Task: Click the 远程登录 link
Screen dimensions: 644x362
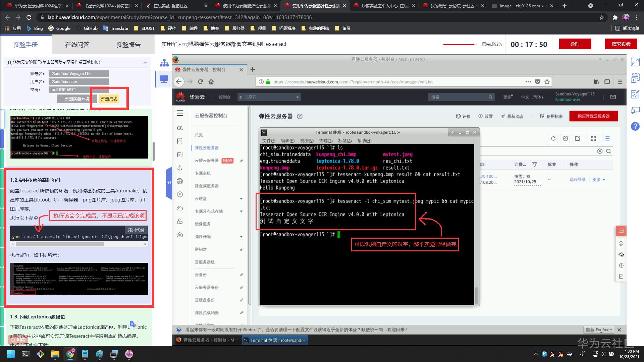Action: point(578,180)
